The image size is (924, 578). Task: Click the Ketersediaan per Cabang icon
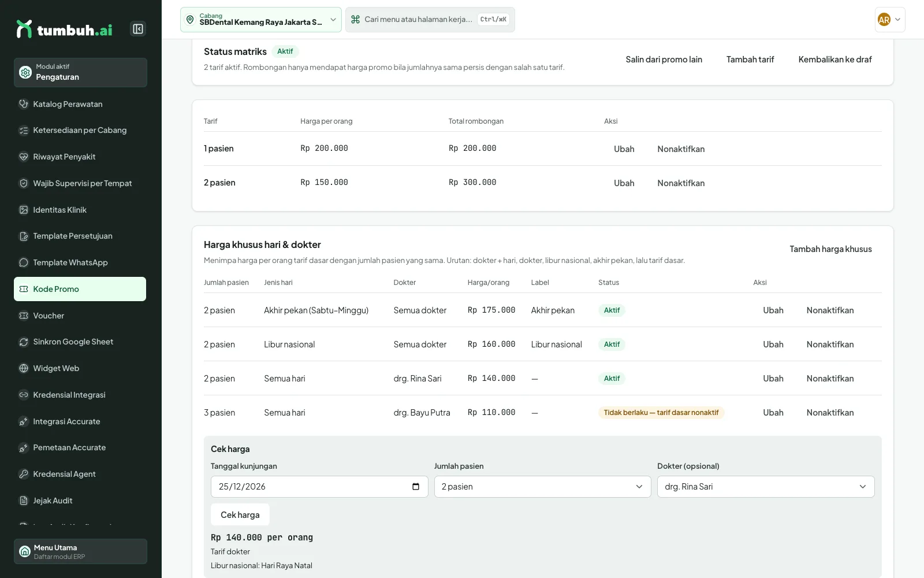point(24,131)
